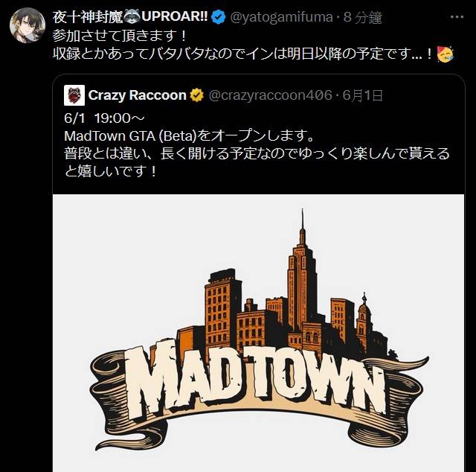This screenshot has height=472, width=476.
Task: Click the quoted line ending 楽しんで貰える
Action: [257, 153]
